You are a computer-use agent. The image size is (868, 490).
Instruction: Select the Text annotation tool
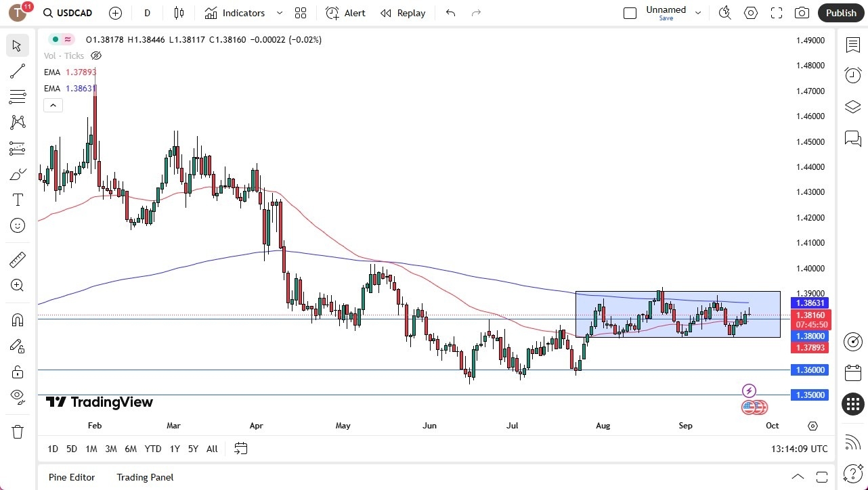(18, 199)
